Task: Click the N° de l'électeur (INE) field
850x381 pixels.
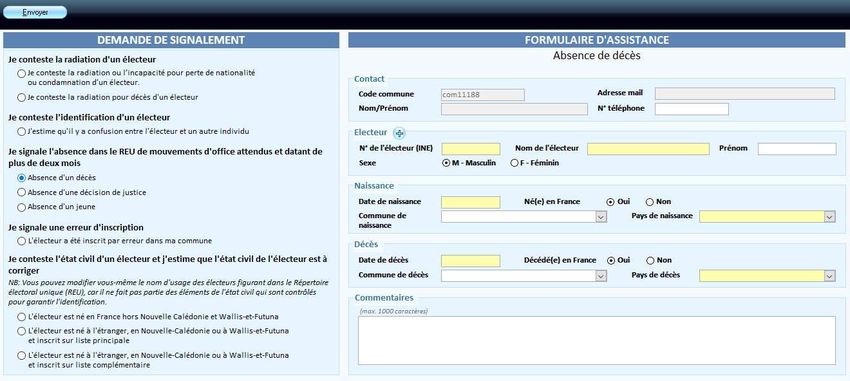Action: [471, 149]
